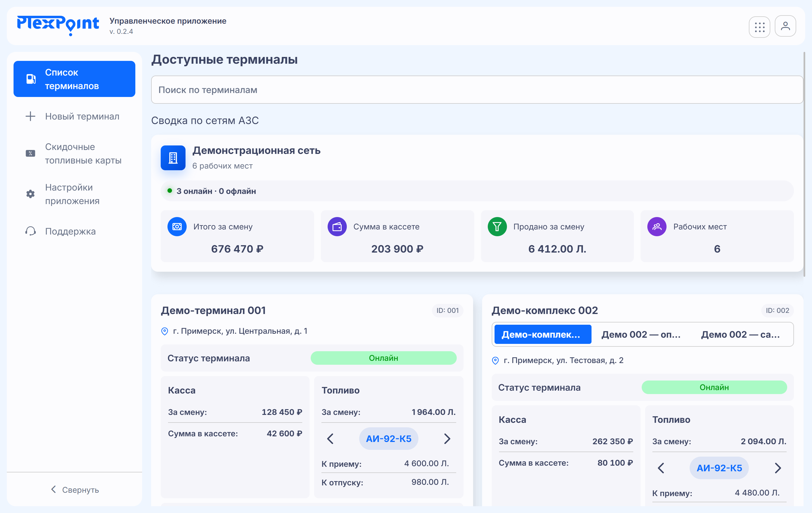Show previous fuel type in Демо-терминал 001
The image size is (812, 513).
[x=330, y=439]
